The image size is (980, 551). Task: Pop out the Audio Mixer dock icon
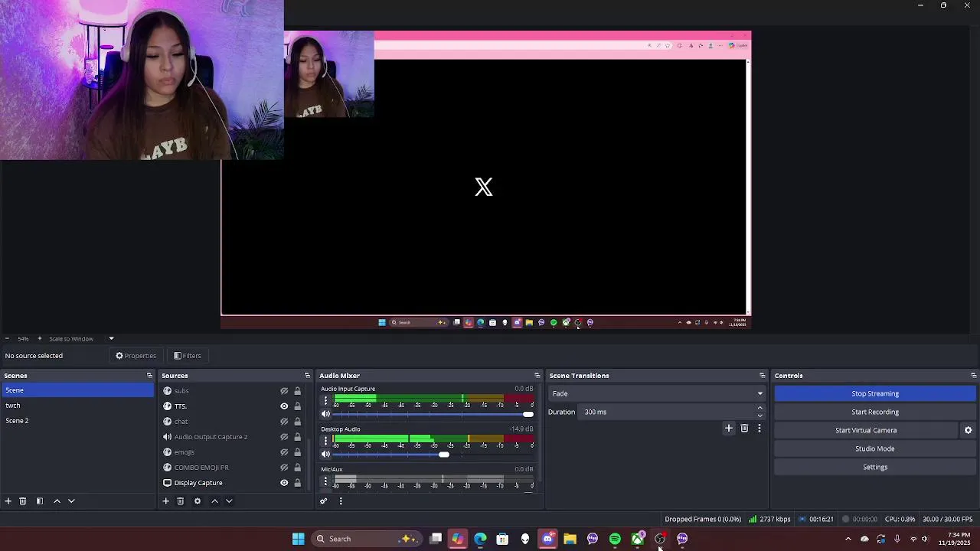tap(537, 376)
